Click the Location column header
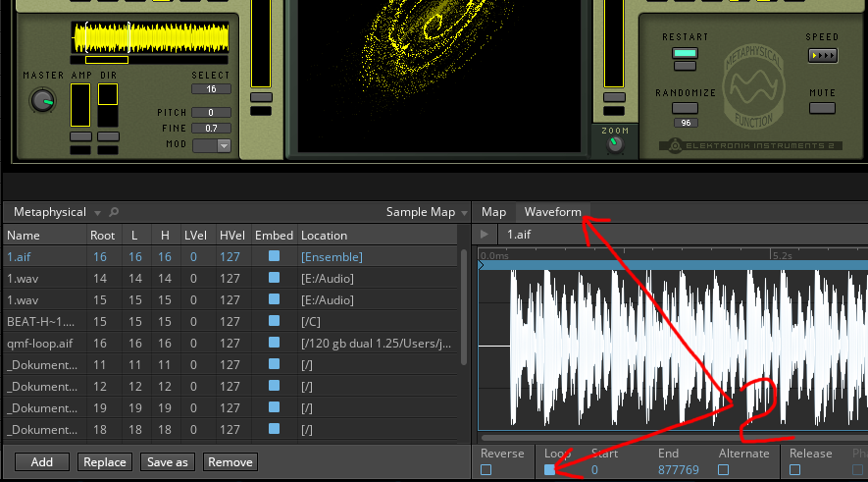Viewport: 868px width, 482px height. pyautogui.click(x=378, y=236)
